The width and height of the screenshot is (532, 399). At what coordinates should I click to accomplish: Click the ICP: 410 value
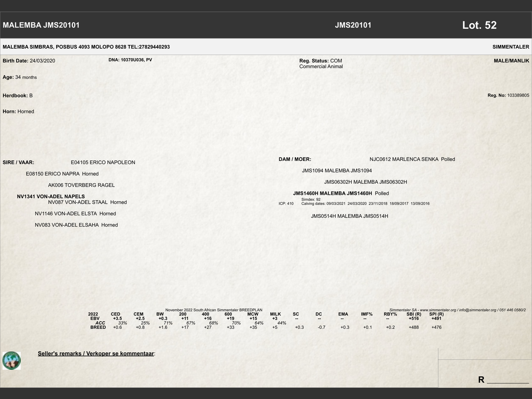pyautogui.click(x=286, y=204)
